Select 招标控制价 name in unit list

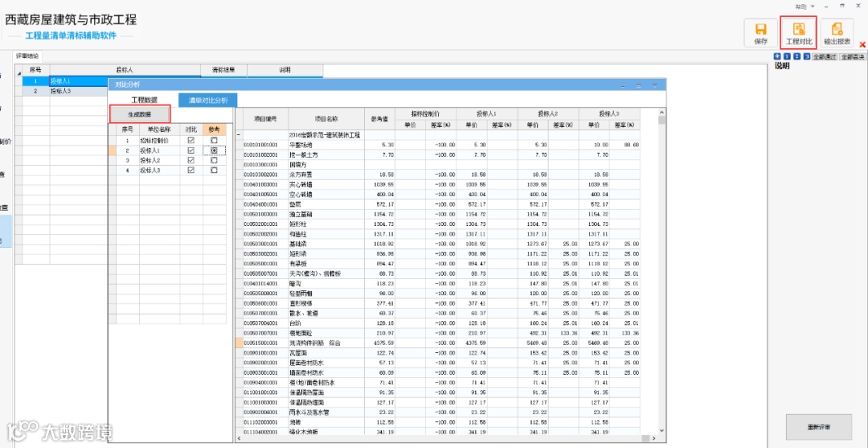(x=159, y=141)
